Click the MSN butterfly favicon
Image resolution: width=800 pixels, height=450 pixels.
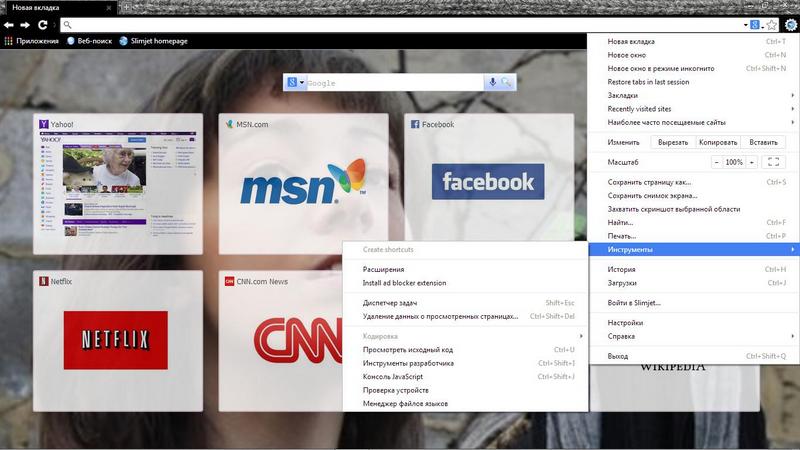[230, 124]
